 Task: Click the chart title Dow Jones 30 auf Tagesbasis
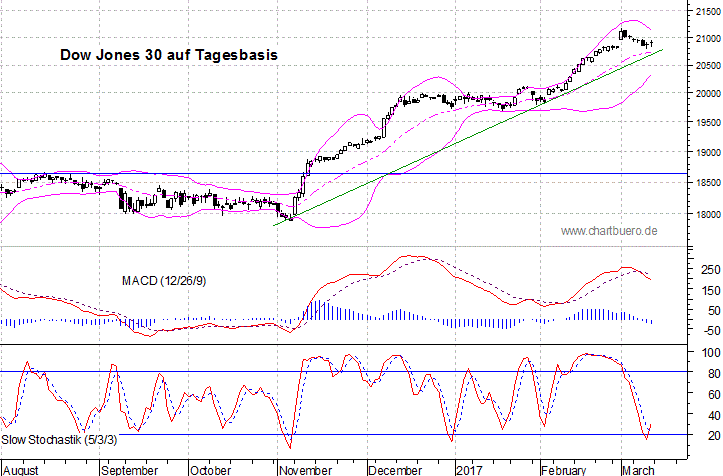click(x=169, y=55)
